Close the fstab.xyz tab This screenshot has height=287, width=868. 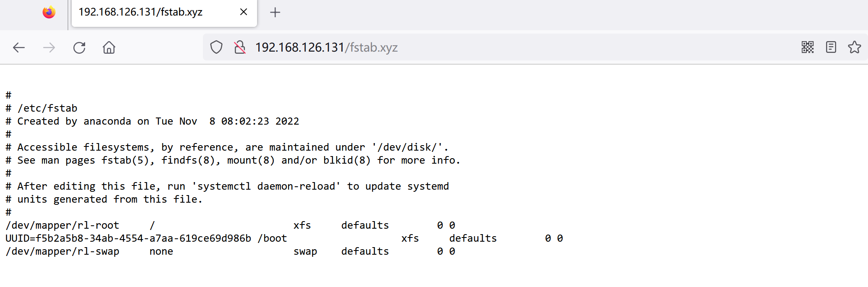(x=244, y=12)
